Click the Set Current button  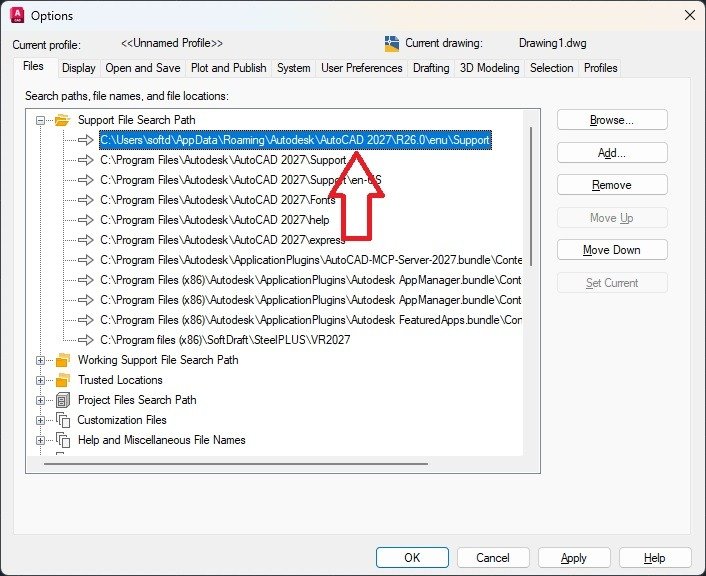(x=612, y=283)
